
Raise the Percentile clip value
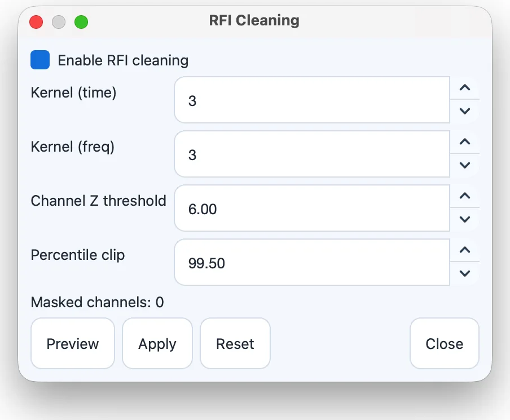tap(465, 250)
